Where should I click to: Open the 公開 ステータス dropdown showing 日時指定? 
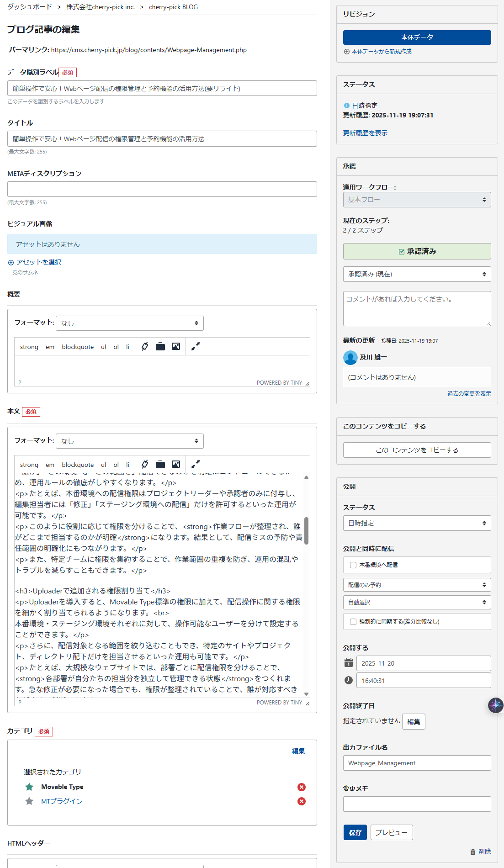[417, 523]
